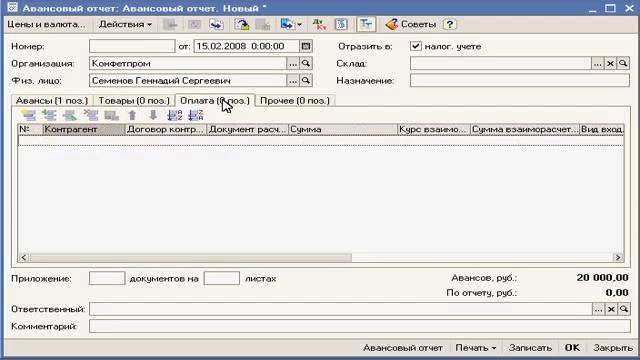The height and width of the screenshot is (360, 640).
Task: Open Советы tips button
Action: (x=411, y=24)
